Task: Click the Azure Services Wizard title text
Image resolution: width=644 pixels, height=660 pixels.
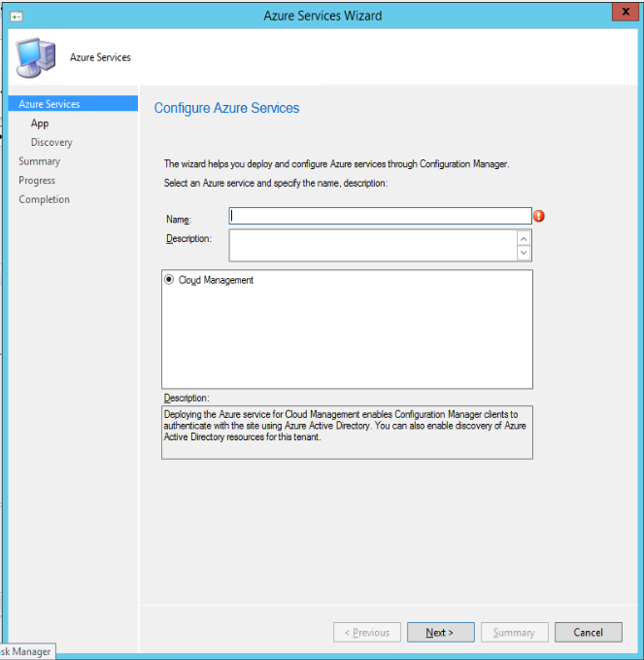Action: point(322,16)
